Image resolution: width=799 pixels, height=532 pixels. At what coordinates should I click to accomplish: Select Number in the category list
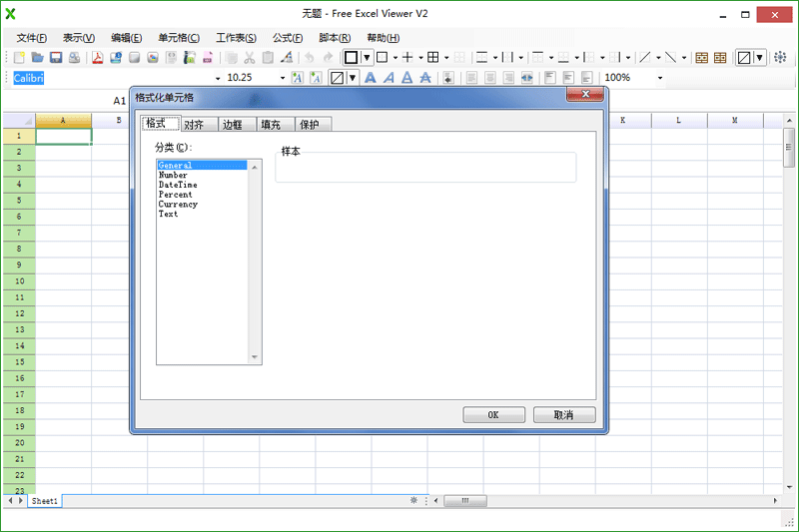click(203, 175)
